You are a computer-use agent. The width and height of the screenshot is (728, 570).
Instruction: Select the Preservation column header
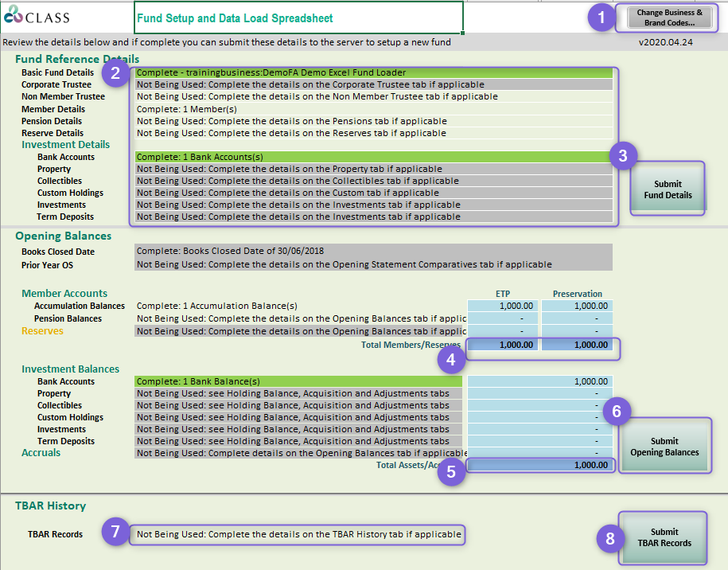pos(577,294)
